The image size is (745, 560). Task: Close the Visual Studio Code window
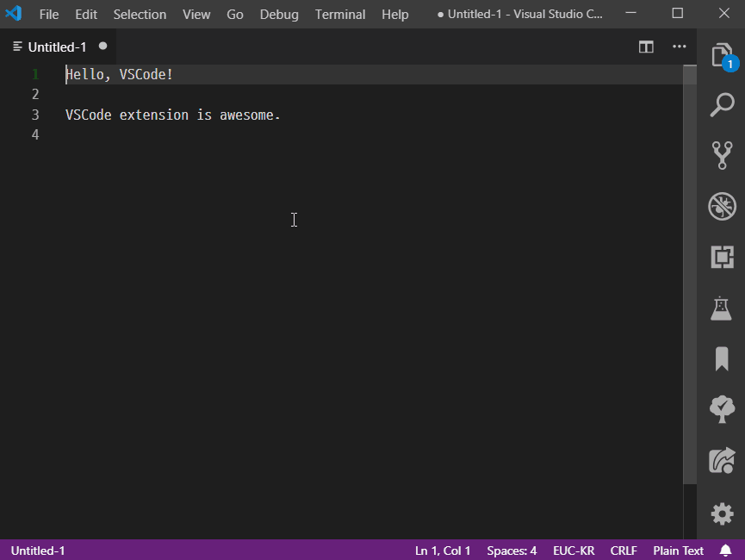(x=723, y=13)
